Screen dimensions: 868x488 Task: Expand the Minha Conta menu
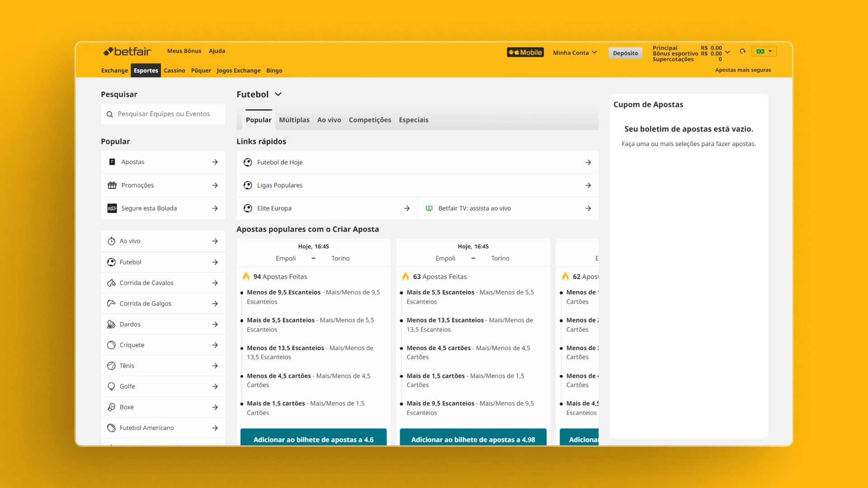(575, 53)
